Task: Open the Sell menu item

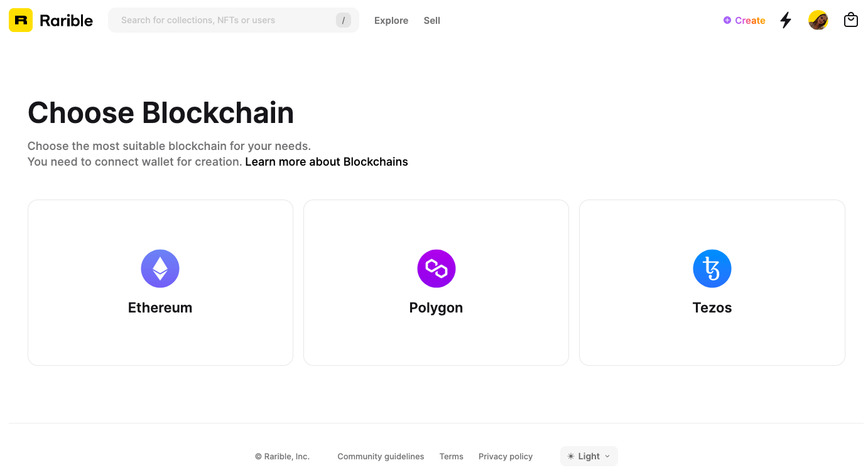Action: click(431, 21)
